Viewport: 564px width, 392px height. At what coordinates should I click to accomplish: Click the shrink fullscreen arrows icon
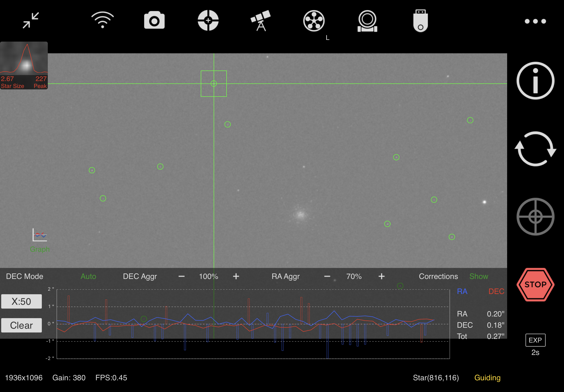(31, 21)
